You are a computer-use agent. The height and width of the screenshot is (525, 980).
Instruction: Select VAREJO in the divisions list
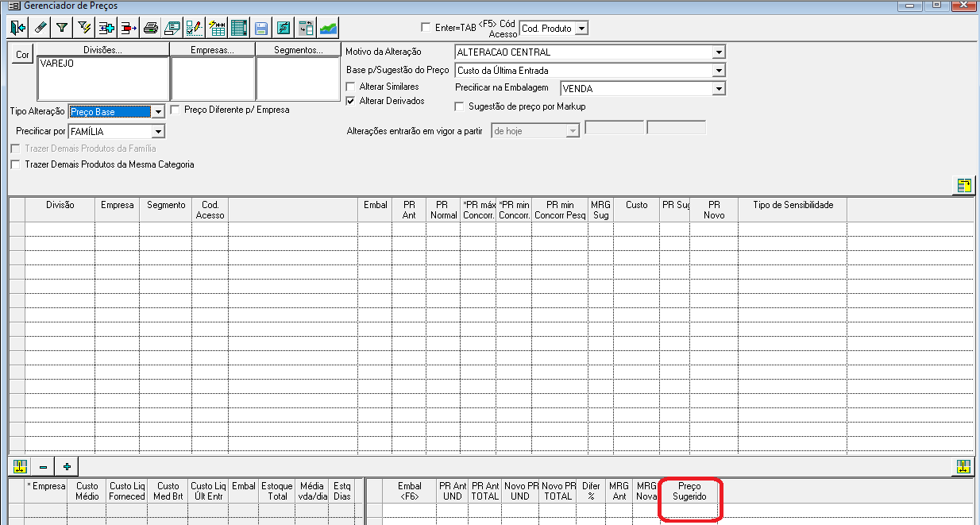click(x=57, y=64)
